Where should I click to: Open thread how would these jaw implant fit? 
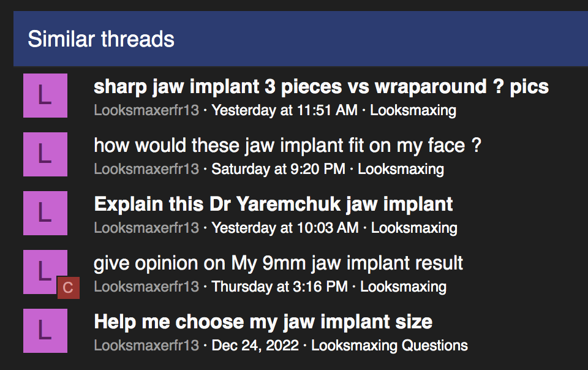click(287, 145)
